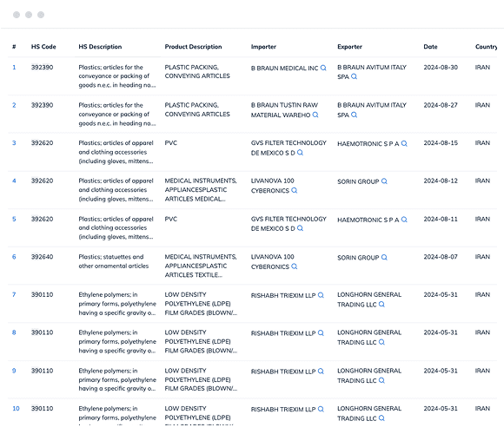Click HS code 392390 in row 1
The image size is (504, 434).
coord(42,68)
